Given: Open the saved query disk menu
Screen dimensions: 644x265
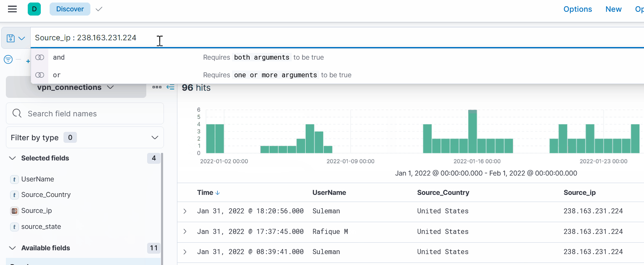Looking at the screenshot, I should [16, 38].
